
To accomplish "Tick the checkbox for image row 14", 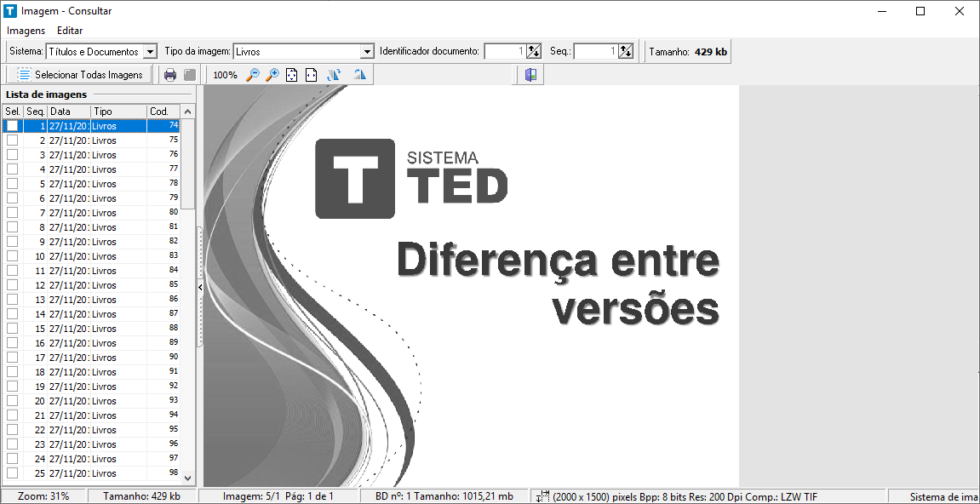I will click(13, 314).
